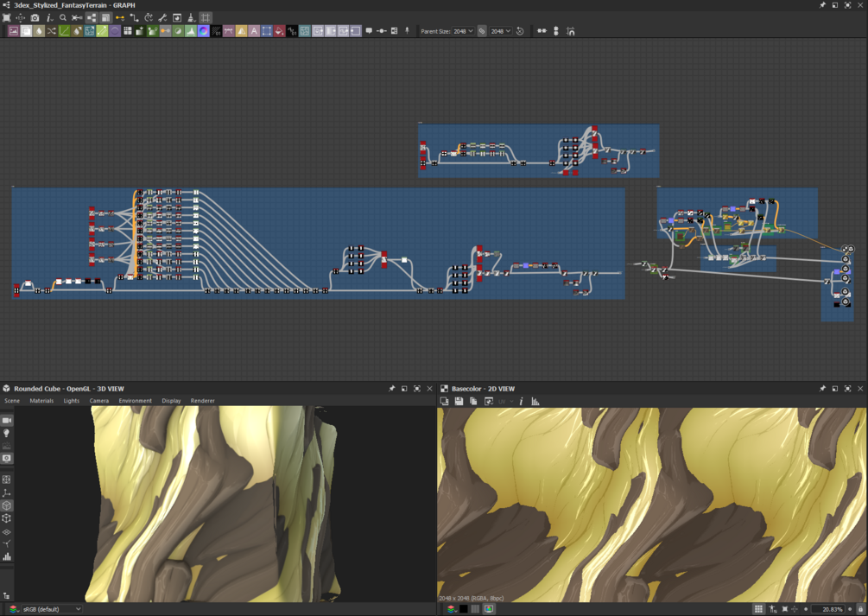Viewport: 868px width, 616px height.
Task: Save the 2D view image with floppy icon
Action: [x=459, y=401]
